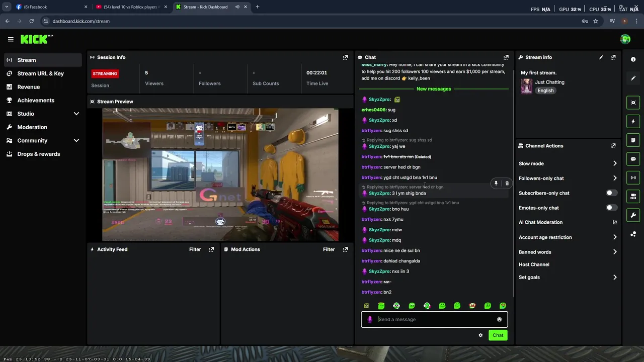The width and height of the screenshot is (644, 362).
Task: Click chat message "dahiad changalda"
Action: pyautogui.click(x=401, y=261)
